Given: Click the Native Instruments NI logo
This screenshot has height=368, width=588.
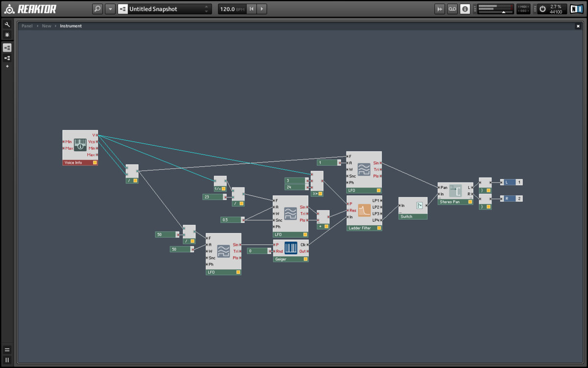Looking at the screenshot, I should 576,9.
